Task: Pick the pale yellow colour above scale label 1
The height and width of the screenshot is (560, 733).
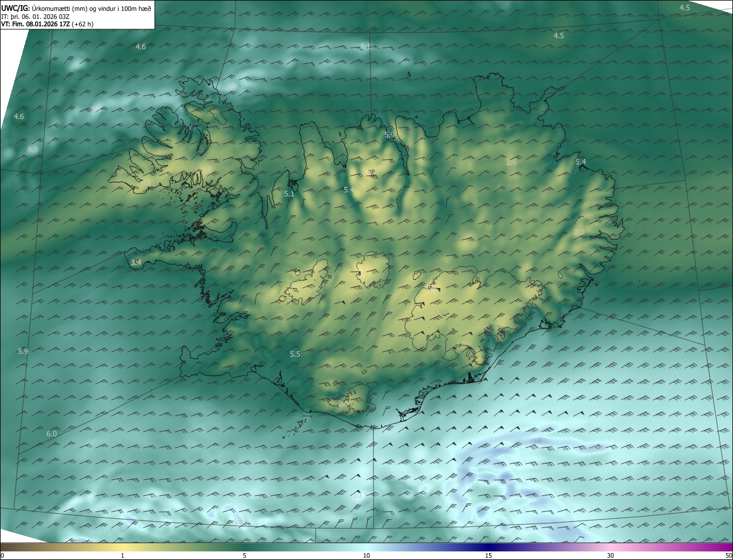Action: click(x=123, y=547)
